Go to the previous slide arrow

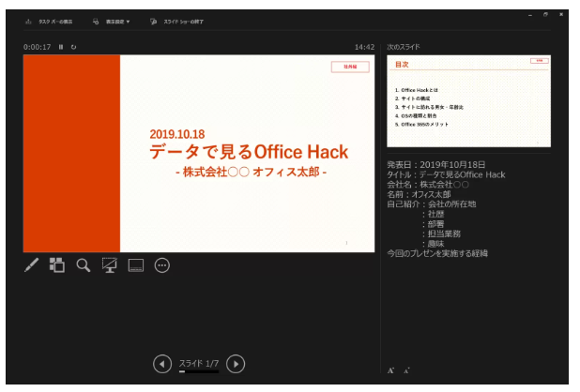162,364
